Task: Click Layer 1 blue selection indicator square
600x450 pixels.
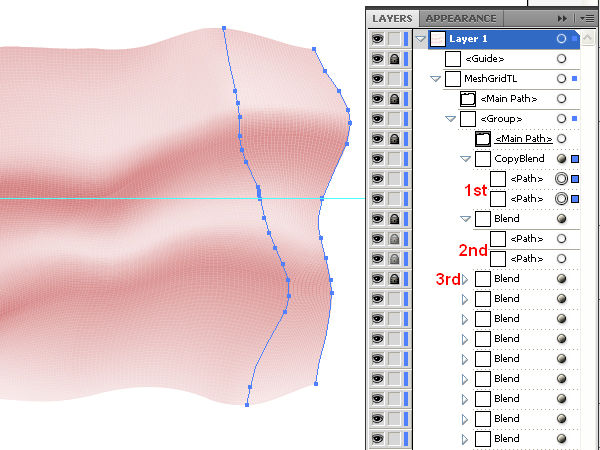Action: [574, 39]
